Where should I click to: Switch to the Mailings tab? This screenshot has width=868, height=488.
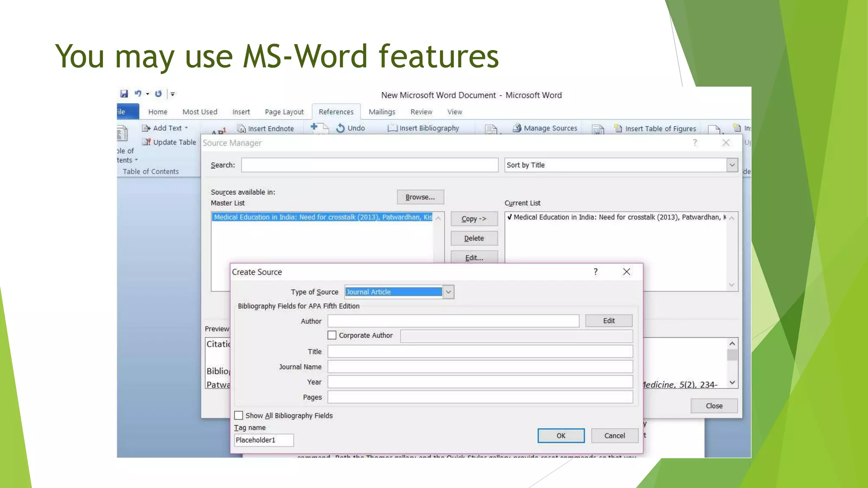(x=382, y=112)
